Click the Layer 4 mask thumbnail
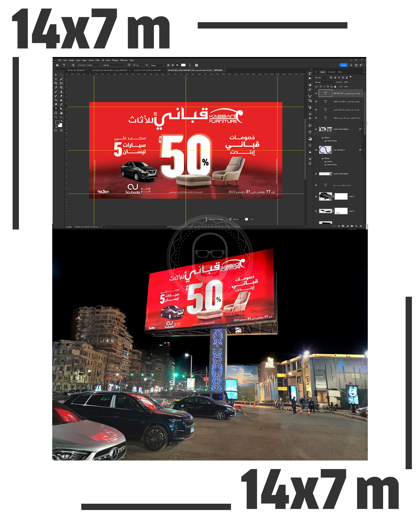420x516 pixels. click(x=341, y=196)
